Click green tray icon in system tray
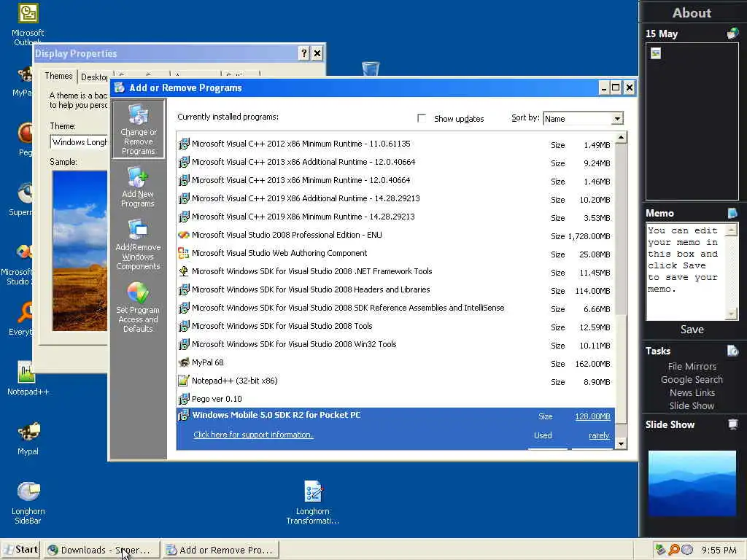 [x=660, y=550]
